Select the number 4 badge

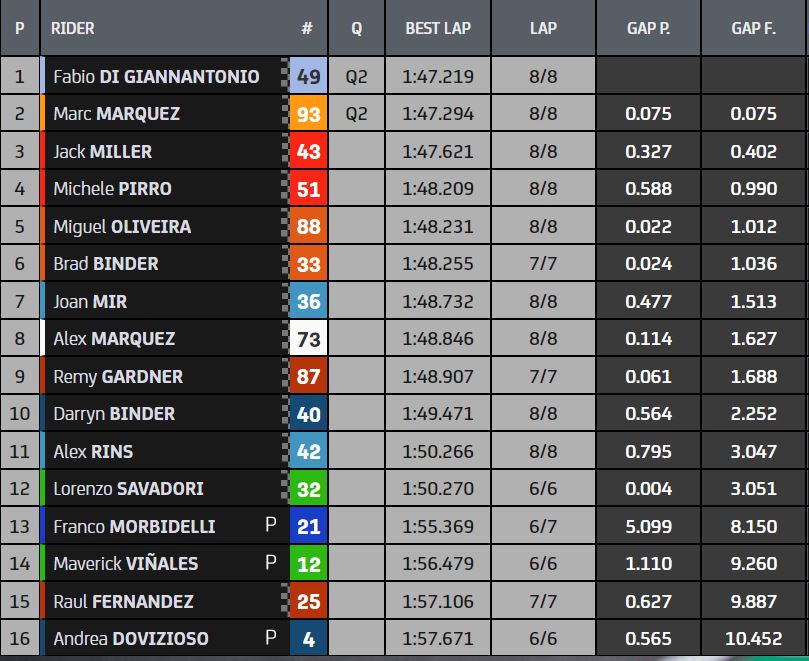coord(308,639)
